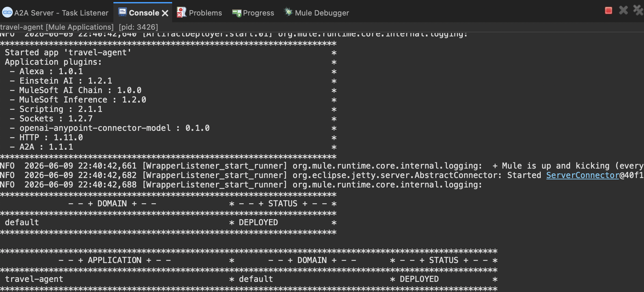
Task: Click DEPLOYED status in the domain-only table
Action: click(x=258, y=223)
